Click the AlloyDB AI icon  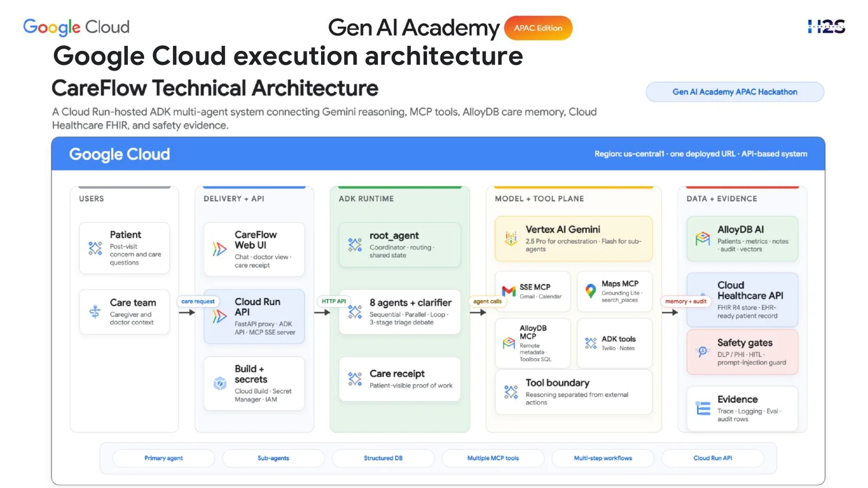point(703,238)
